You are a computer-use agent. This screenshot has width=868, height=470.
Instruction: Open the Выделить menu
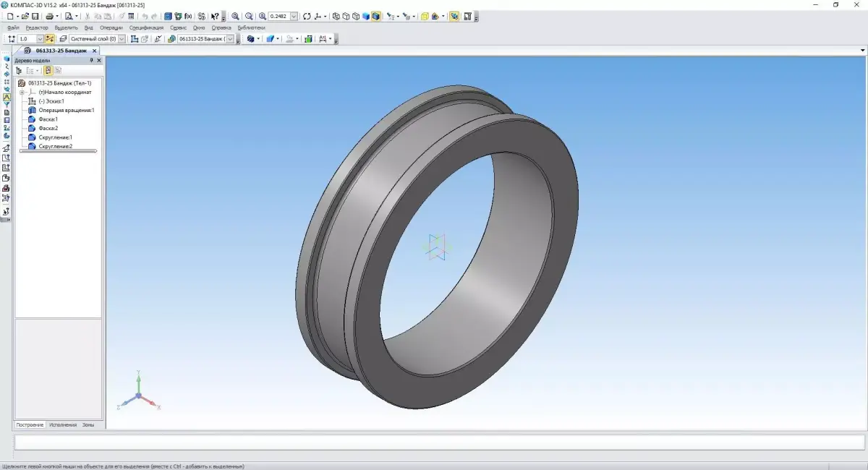[x=66, y=27]
